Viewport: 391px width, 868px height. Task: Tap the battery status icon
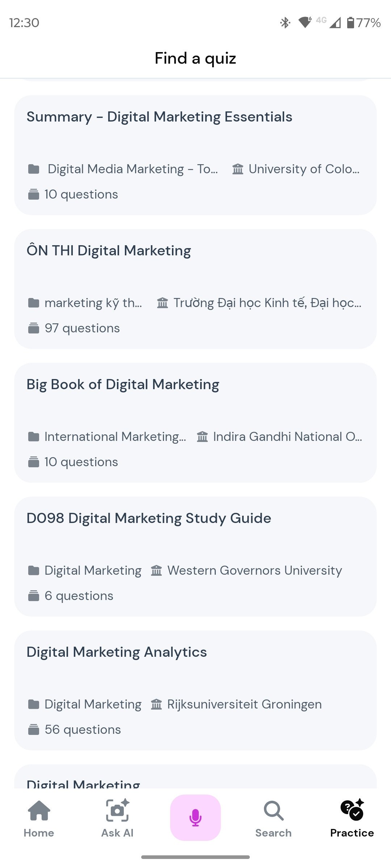click(350, 23)
